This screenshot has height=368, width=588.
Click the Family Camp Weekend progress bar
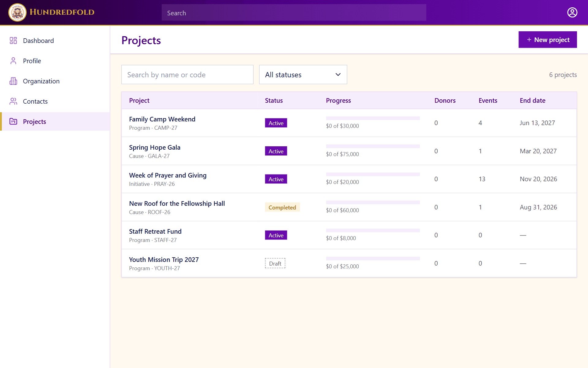pyautogui.click(x=373, y=118)
